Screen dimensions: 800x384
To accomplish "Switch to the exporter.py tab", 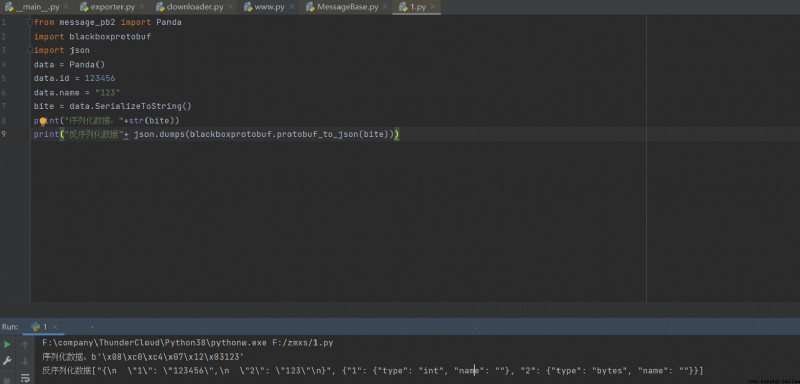I will (113, 7).
